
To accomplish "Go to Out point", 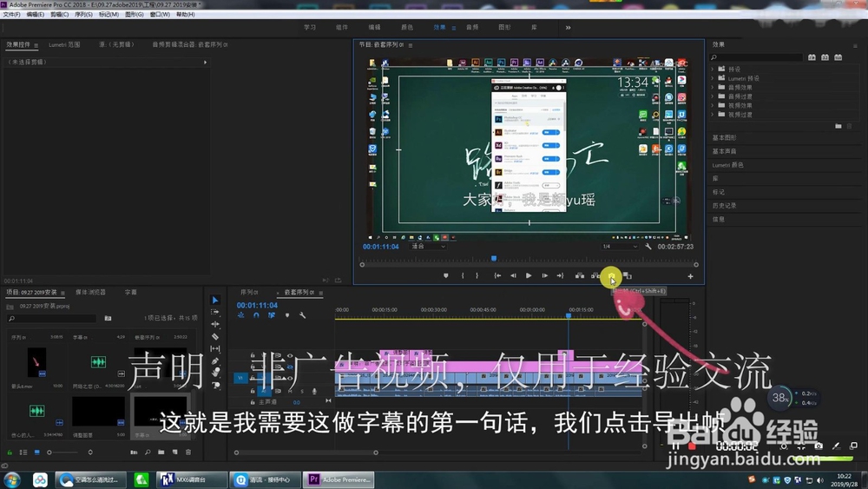I will click(x=560, y=276).
